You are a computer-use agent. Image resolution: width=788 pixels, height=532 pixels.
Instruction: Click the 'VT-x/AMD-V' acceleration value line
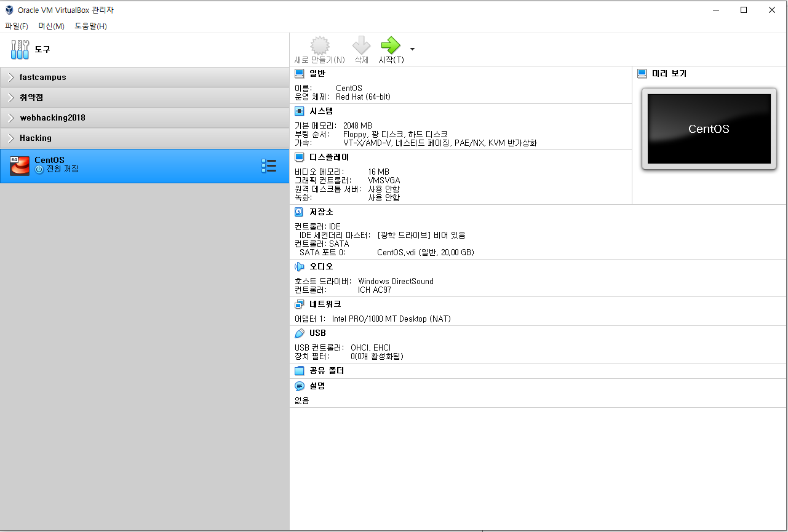(x=440, y=143)
